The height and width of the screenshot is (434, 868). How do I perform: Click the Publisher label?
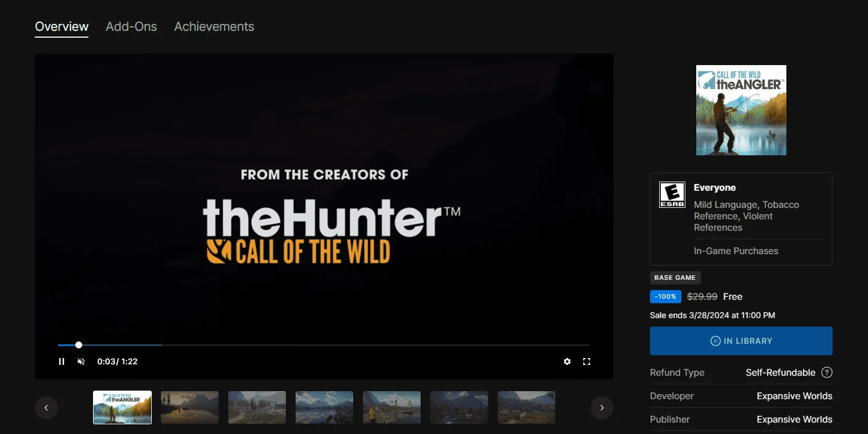click(670, 419)
